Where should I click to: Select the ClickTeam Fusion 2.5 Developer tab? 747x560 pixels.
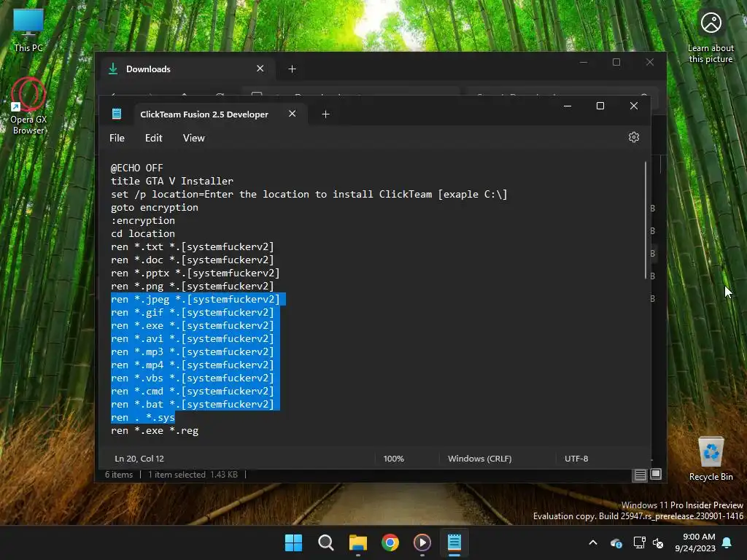(204, 114)
